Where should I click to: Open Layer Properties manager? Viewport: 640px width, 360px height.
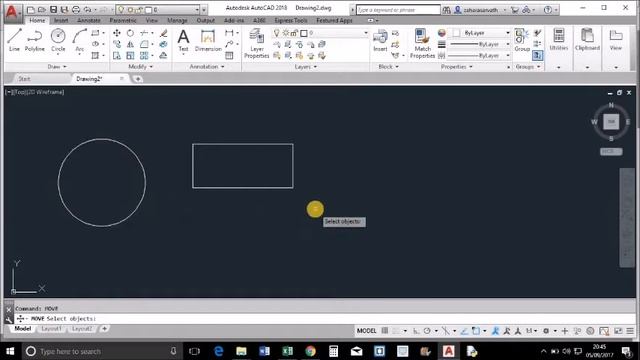(257, 43)
